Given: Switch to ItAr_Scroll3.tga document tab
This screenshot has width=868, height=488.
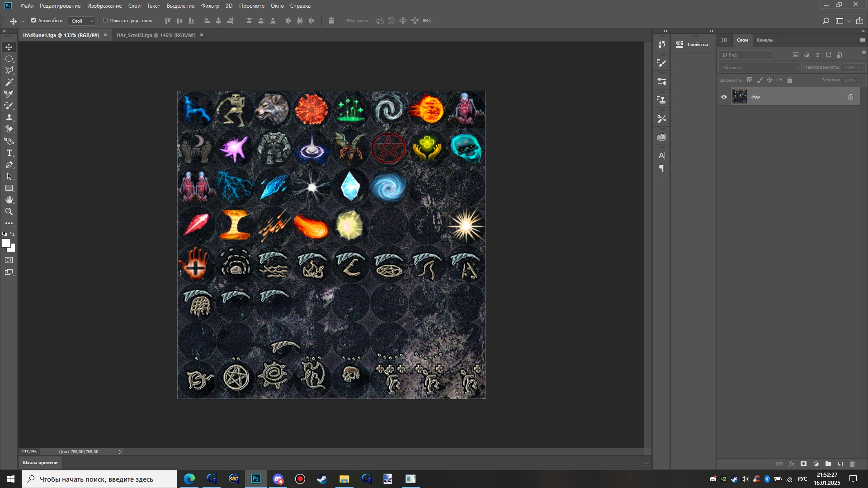Looking at the screenshot, I should click(x=156, y=35).
